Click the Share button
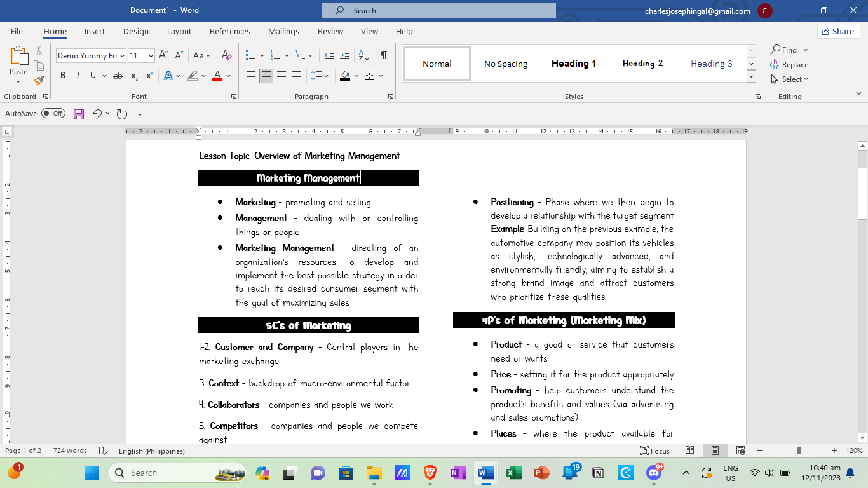The image size is (868, 488). [x=838, y=31]
